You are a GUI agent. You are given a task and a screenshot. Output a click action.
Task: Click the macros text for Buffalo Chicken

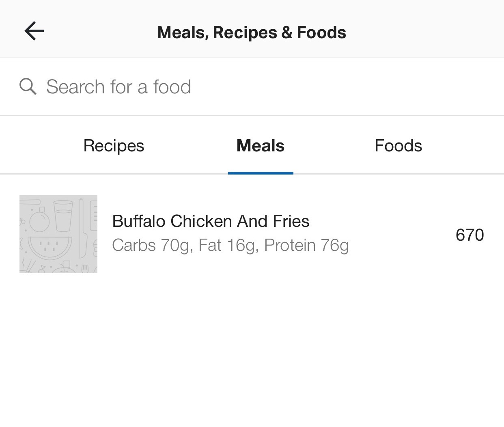click(230, 245)
